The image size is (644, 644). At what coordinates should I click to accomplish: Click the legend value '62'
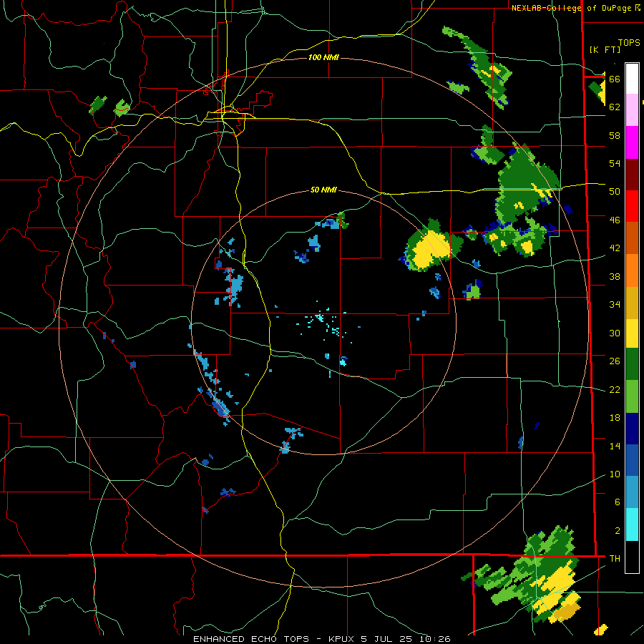coord(615,107)
